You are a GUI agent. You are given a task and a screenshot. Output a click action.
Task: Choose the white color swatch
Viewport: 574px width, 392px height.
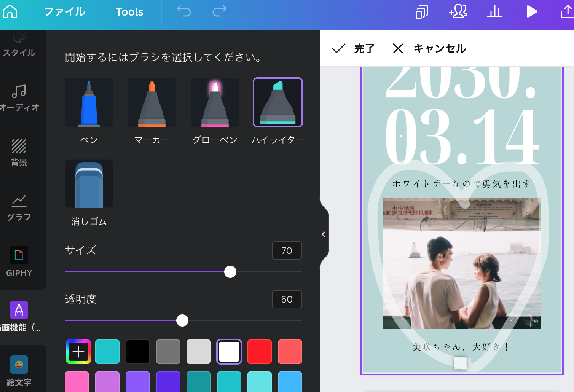pyautogui.click(x=229, y=352)
